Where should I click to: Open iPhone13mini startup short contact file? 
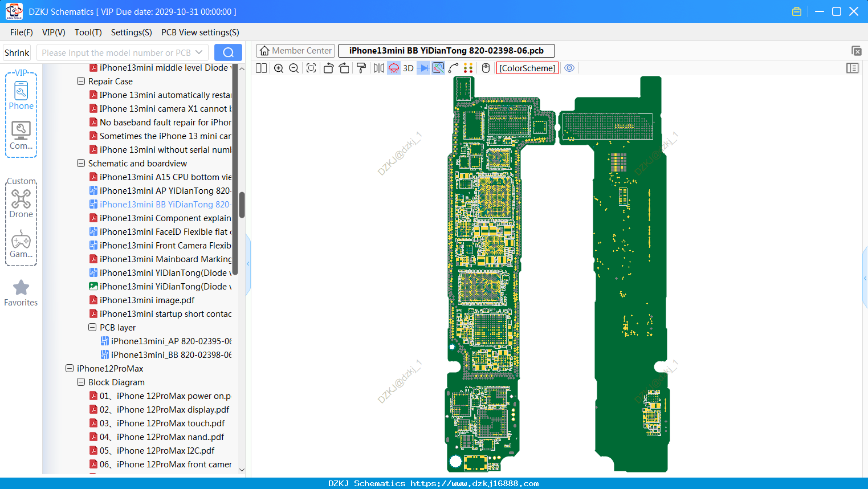coord(160,314)
